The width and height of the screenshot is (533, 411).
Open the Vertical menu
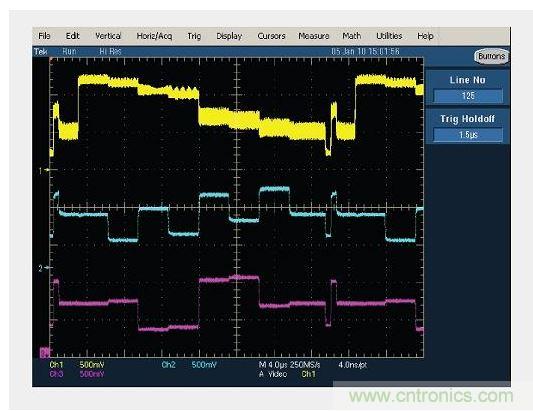click(108, 36)
